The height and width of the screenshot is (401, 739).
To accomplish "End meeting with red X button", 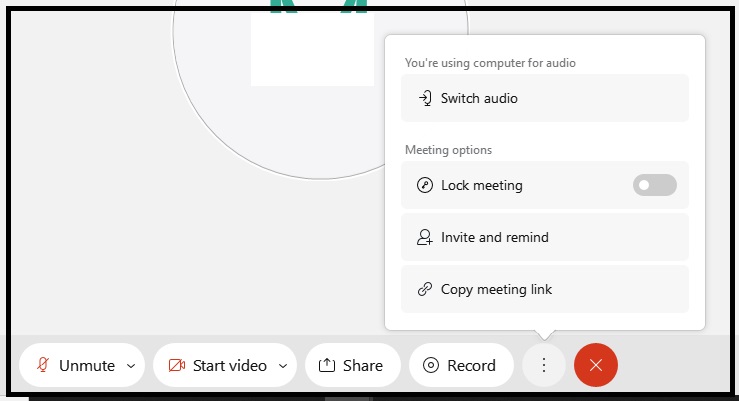I will pos(596,365).
